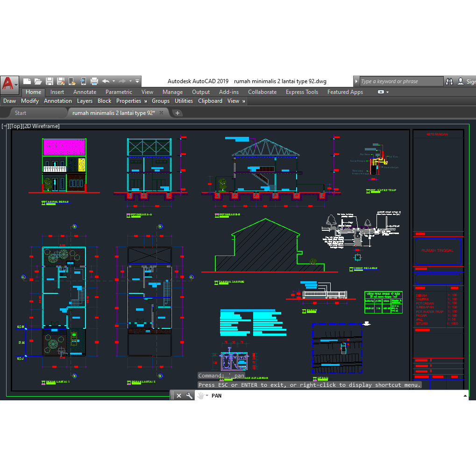Click the plus icon for new drawing tab
476x476 pixels.
tap(178, 113)
